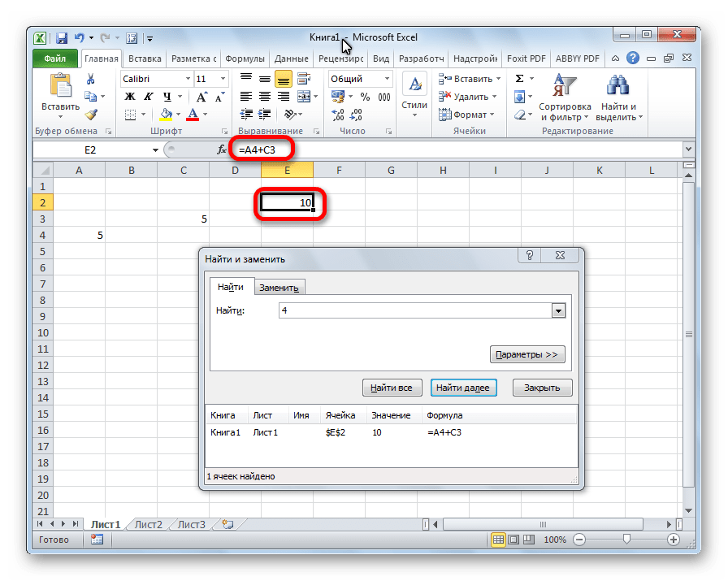Image resolution: width=728 pixels, height=581 pixels.
Task: Expand the Найти search history dropdown
Action: (x=558, y=310)
